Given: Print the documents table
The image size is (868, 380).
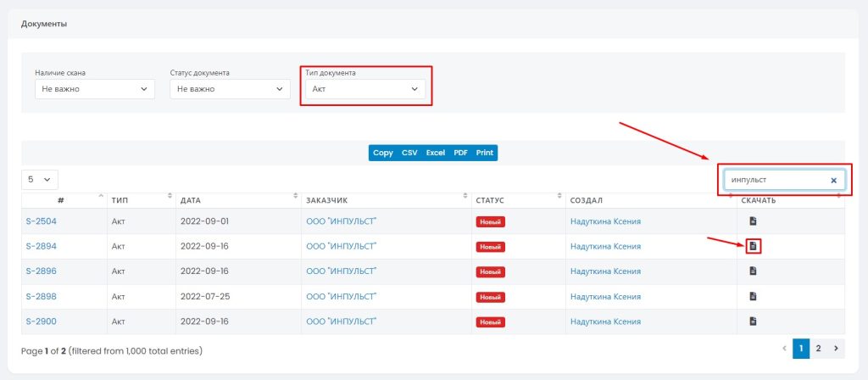Looking at the screenshot, I should click(485, 153).
